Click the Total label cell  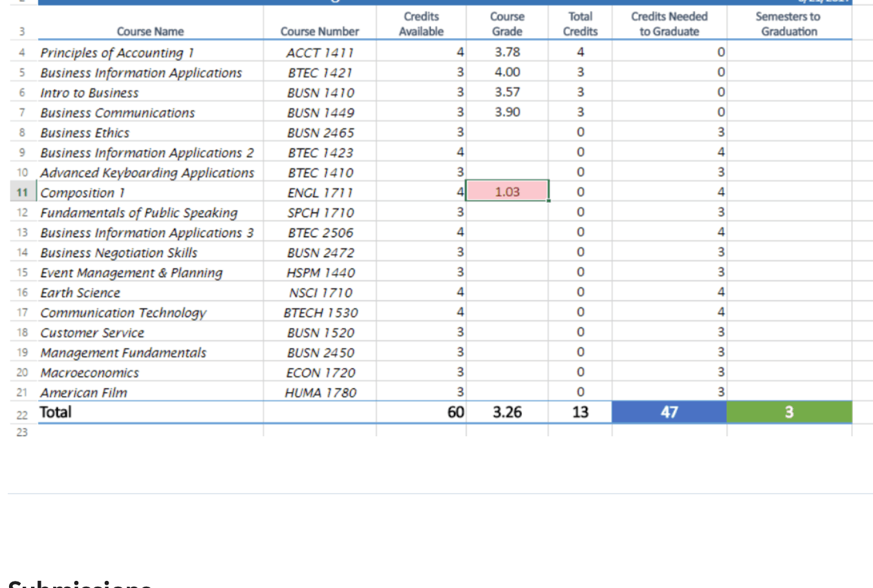pyautogui.click(x=150, y=412)
